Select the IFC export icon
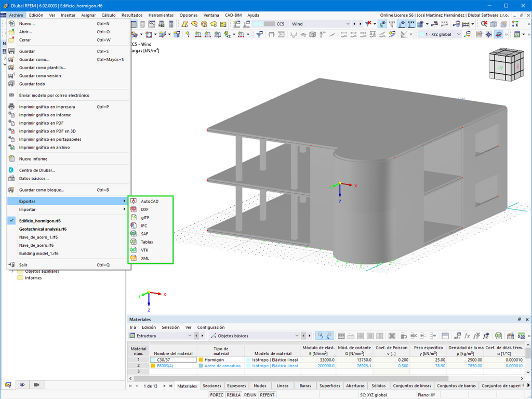 [134, 225]
